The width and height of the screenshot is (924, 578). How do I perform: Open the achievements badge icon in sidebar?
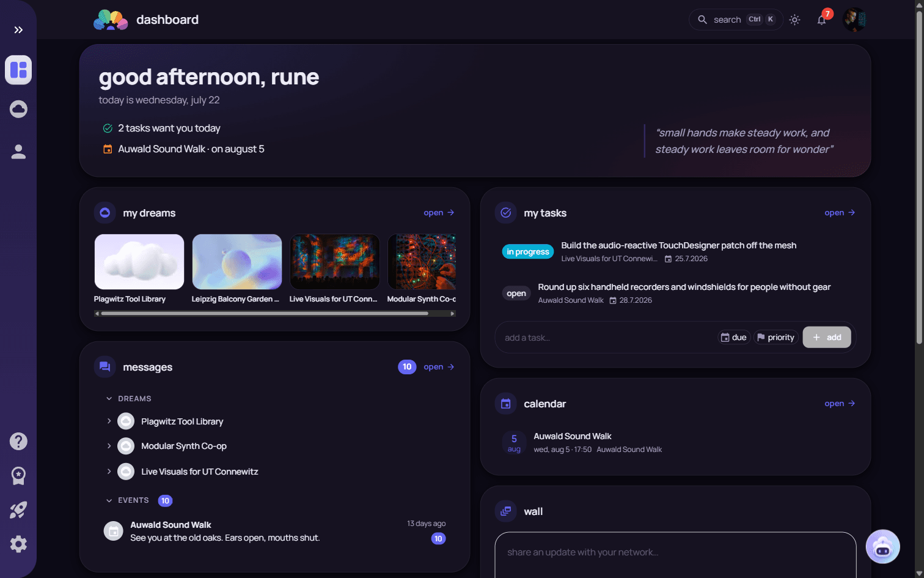coord(18,476)
